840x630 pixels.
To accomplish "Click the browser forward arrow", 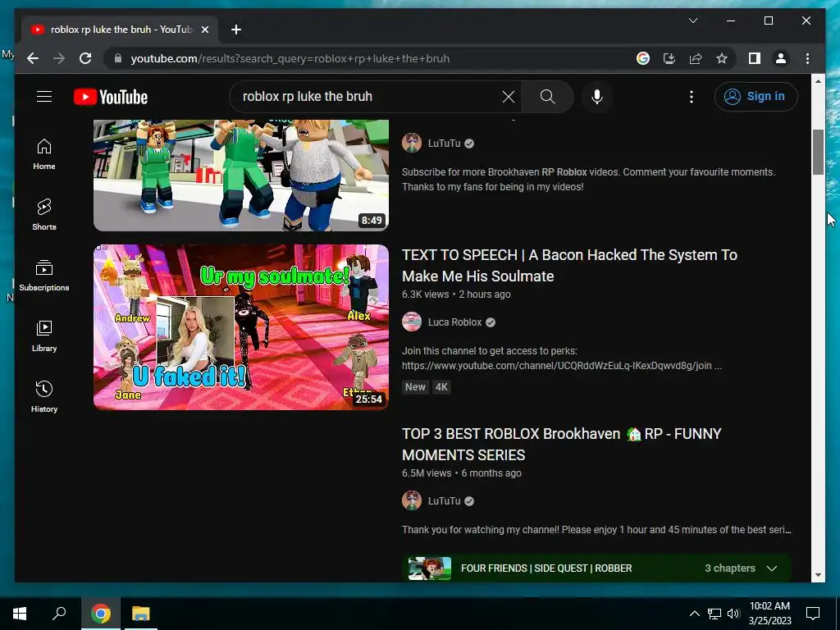I will 59,58.
